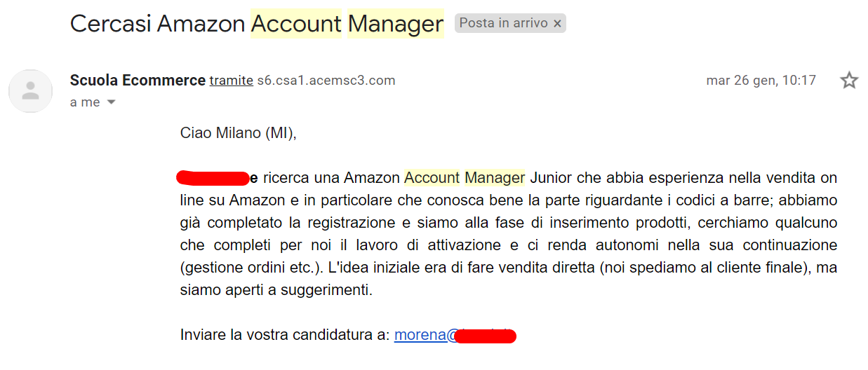Open the Posta in arrivo label
The height and width of the screenshot is (370, 868).
[x=503, y=23]
